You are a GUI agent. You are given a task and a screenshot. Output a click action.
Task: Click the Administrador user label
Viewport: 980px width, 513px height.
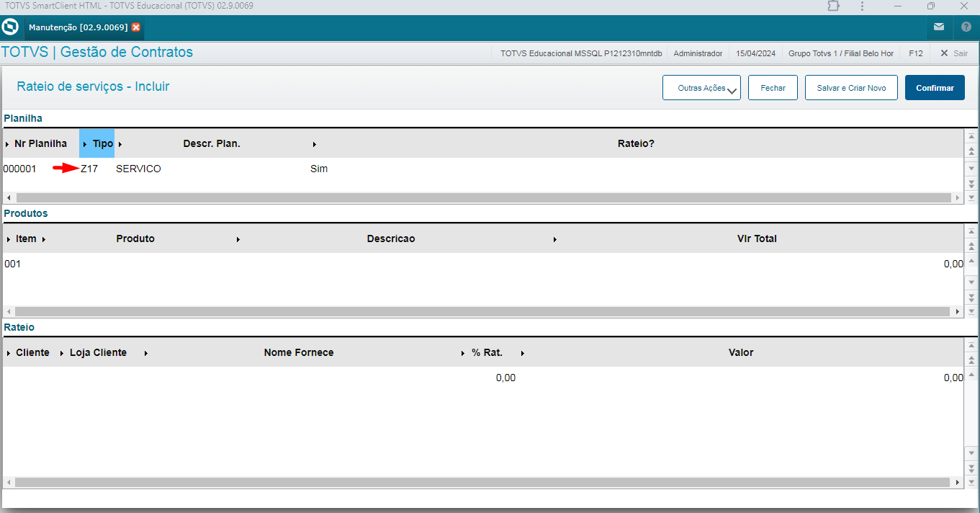tap(698, 53)
